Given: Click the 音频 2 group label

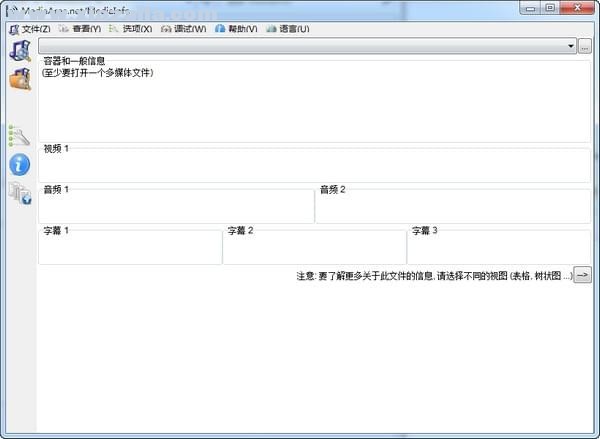Looking at the screenshot, I should click(333, 189).
